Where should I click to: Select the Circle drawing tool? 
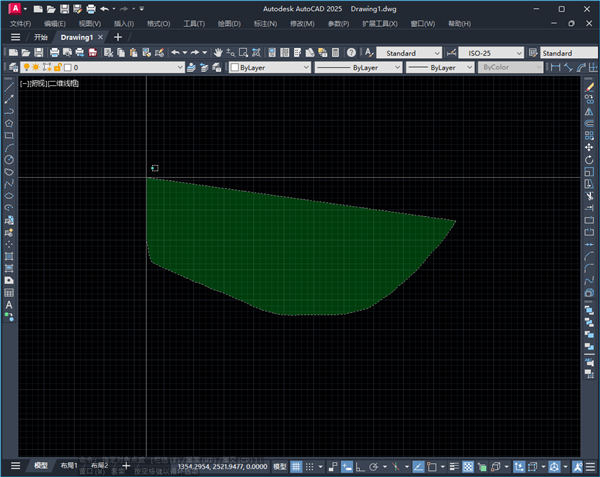9,159
